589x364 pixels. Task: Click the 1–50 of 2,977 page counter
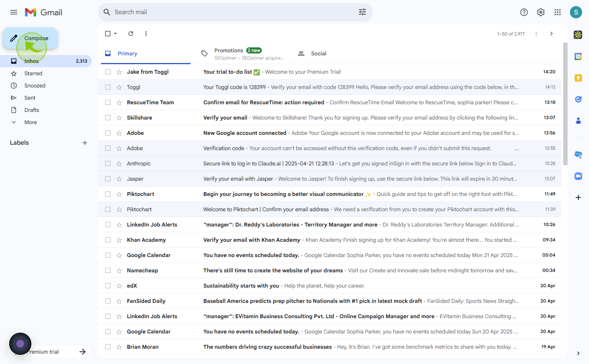tap(511, 34)
